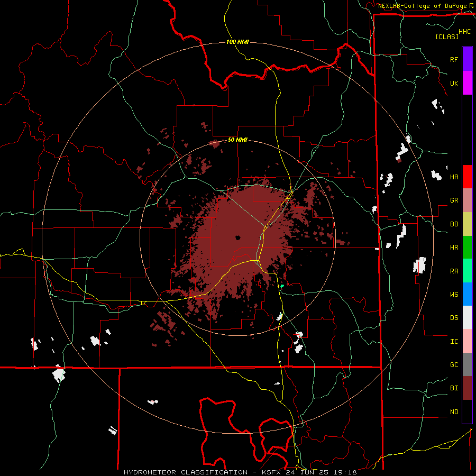This screenshot has height=476, width=476.
Task: Click the ND black legend swatch
Action: coord(467,411)
